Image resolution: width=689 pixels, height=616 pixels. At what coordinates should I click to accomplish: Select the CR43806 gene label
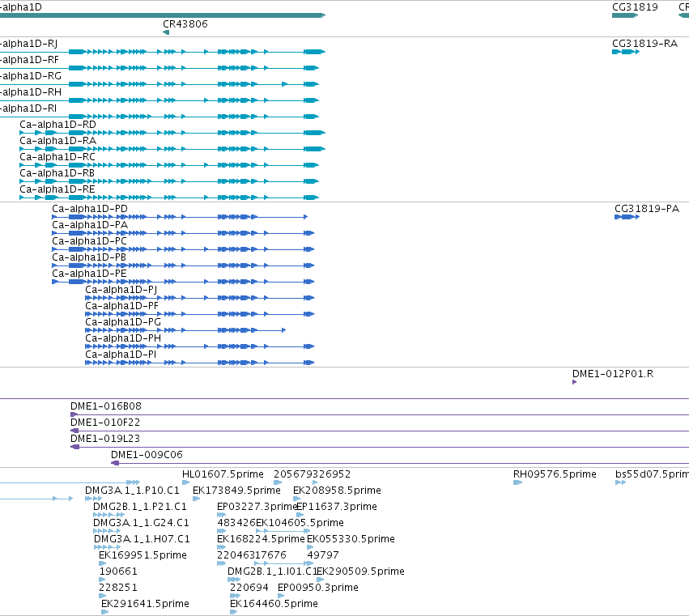pyautogui.click(x=185, y=24)
